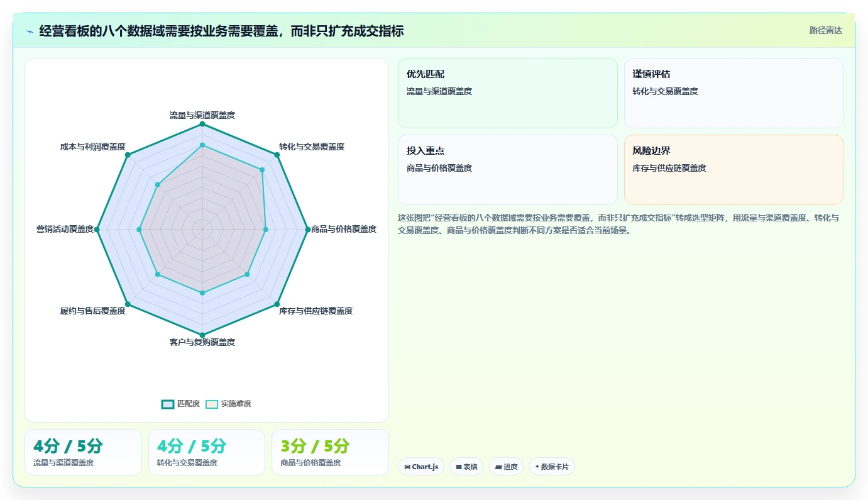Click 商品与价格覆盖度 text in 投入重点 card
The width and height of the screenshot is (868, 500).
[439, 168]
